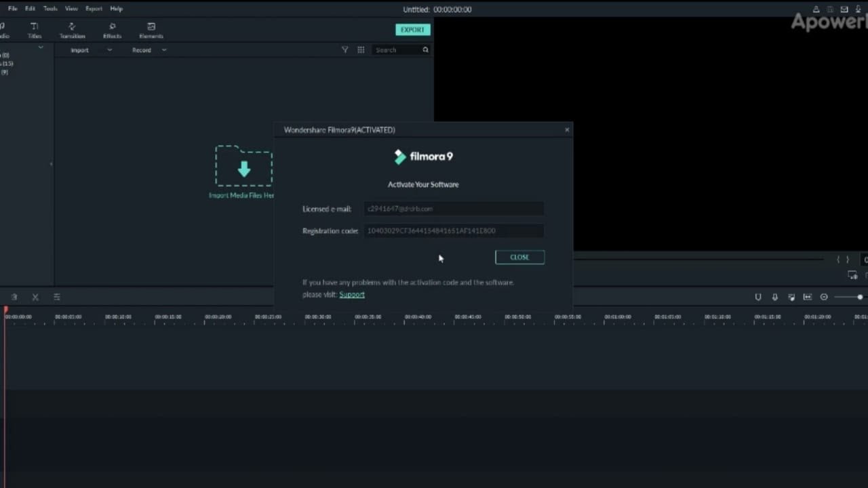
Task: Click the preview playback progress bar
Action: tap(698, 259)
